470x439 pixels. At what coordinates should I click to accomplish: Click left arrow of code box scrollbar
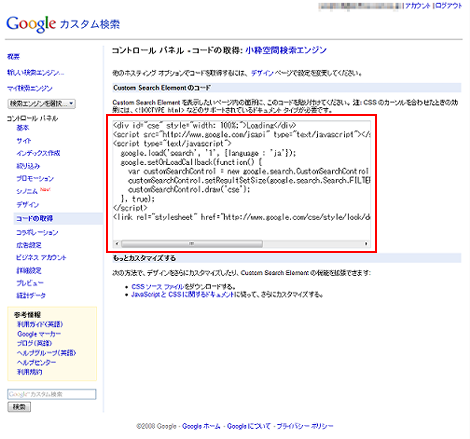pyautogui.click(x=117, y=244)
